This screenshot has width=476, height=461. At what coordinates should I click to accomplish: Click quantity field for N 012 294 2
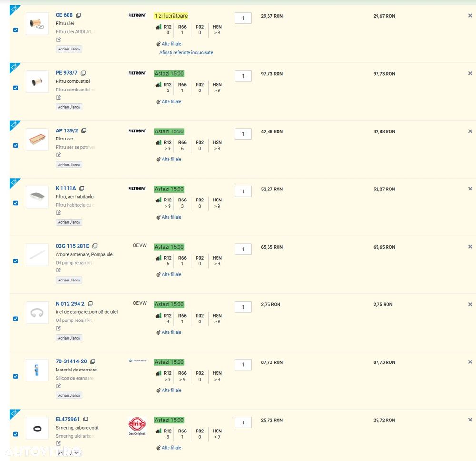pyautogui.click(x=243, y=307)
